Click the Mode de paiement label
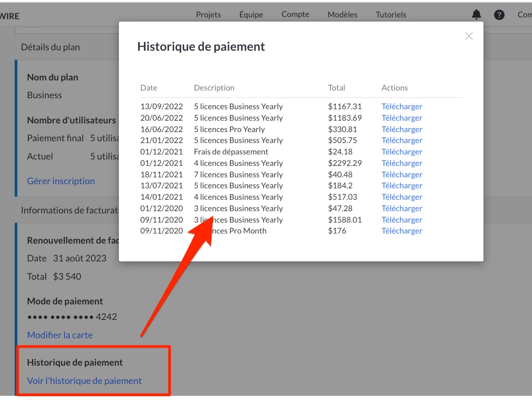 click(65, 301)
